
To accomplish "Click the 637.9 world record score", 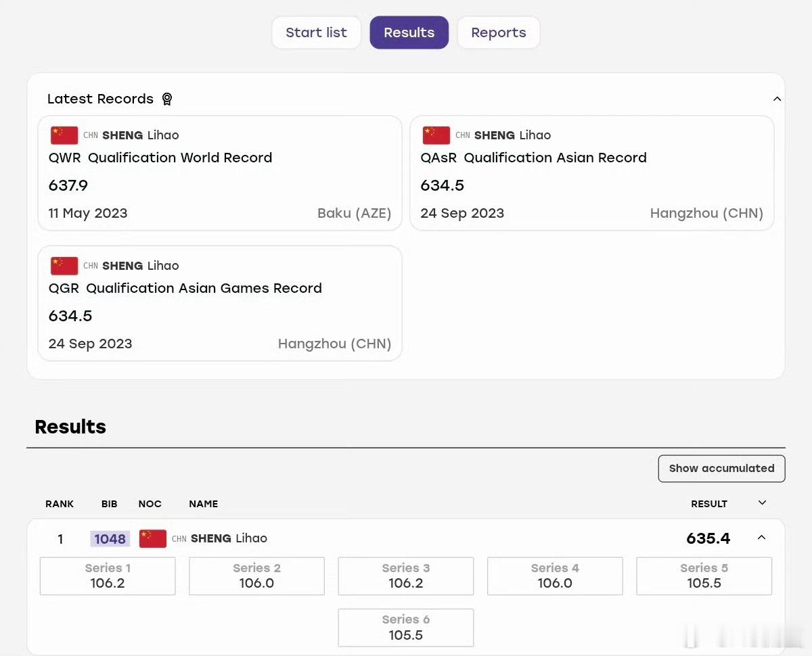I will (x=68, y=185).
